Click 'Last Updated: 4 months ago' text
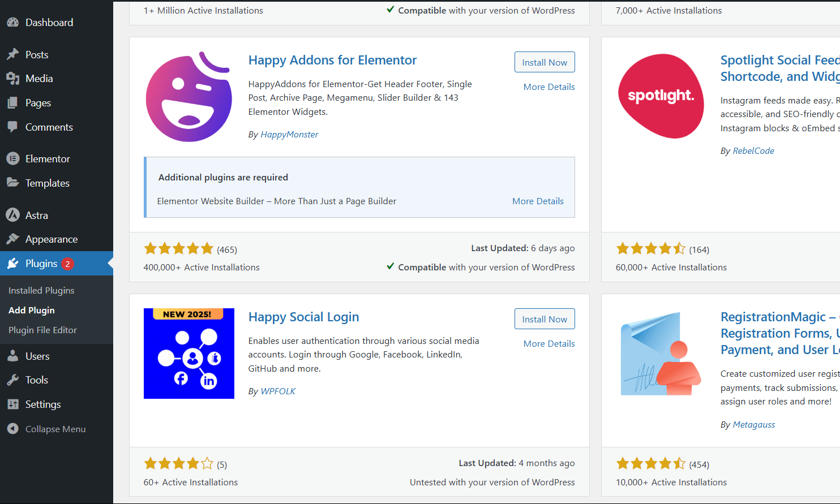Screen dimensions: 840x504 tap(517, 463)
